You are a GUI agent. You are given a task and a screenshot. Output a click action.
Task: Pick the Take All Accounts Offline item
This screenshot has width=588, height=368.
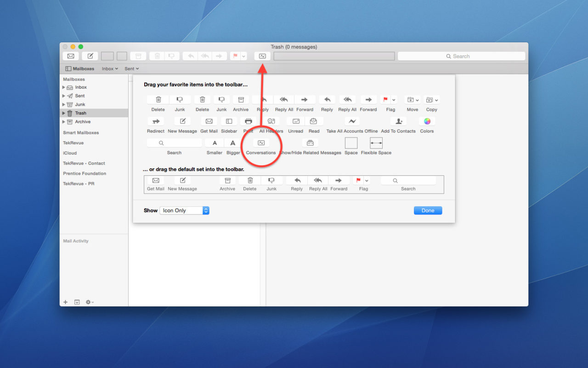pos(352,121)
